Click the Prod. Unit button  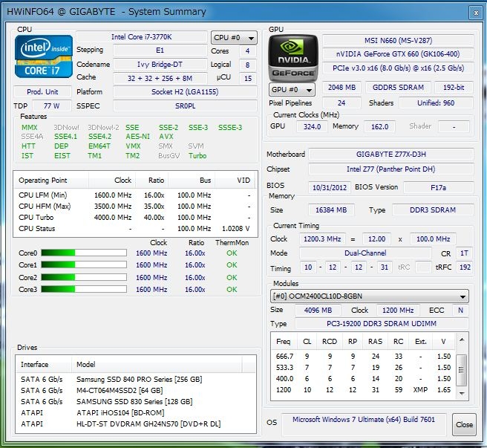pyautogui.click(x=43, y=91)
